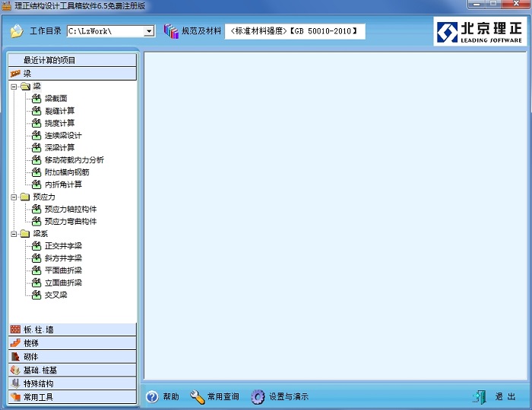Minimize the application window
Screen dimensions: 532x410
pyautogui.click(x=477, y=4)
